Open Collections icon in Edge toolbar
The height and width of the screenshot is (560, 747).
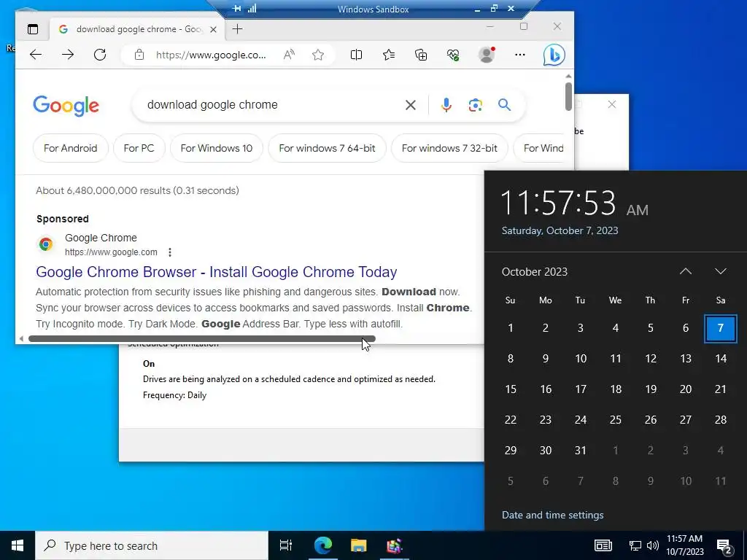click(x=421, y=55)
